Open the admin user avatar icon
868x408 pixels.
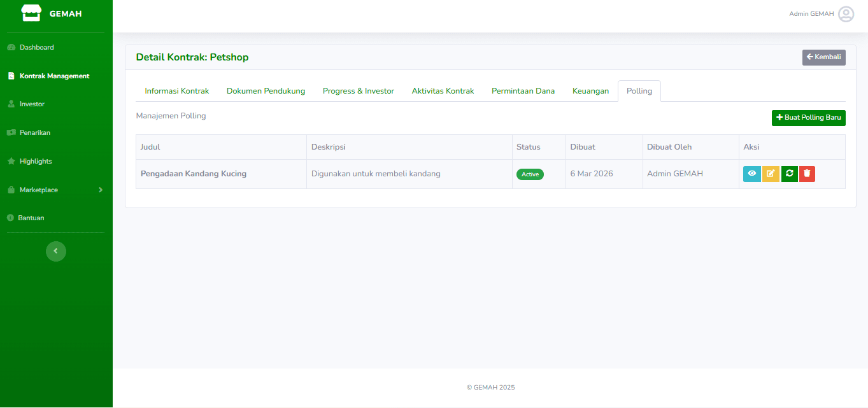[x=846, y=14]
